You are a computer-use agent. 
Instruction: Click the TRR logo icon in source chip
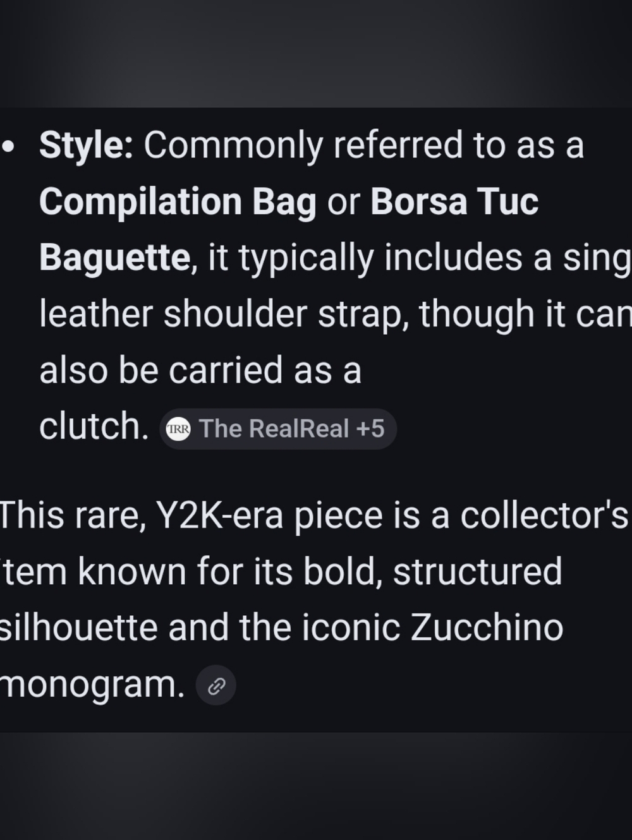178,429
